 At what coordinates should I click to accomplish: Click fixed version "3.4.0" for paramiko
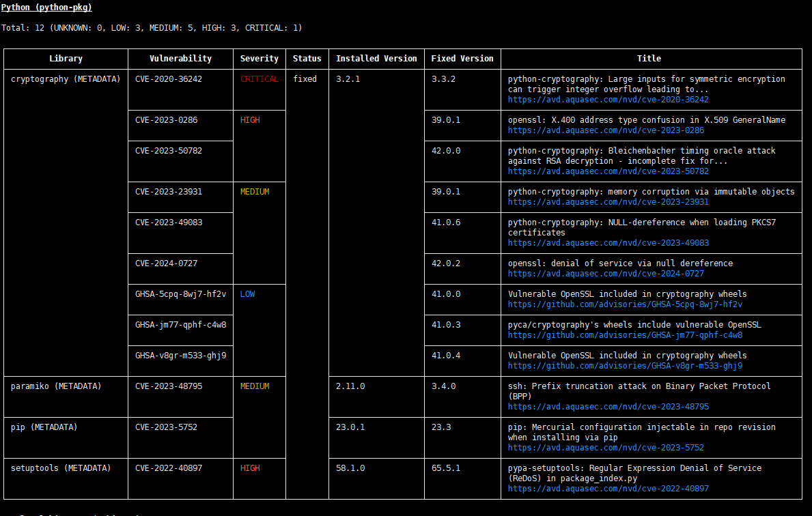[x=443, y=386]
